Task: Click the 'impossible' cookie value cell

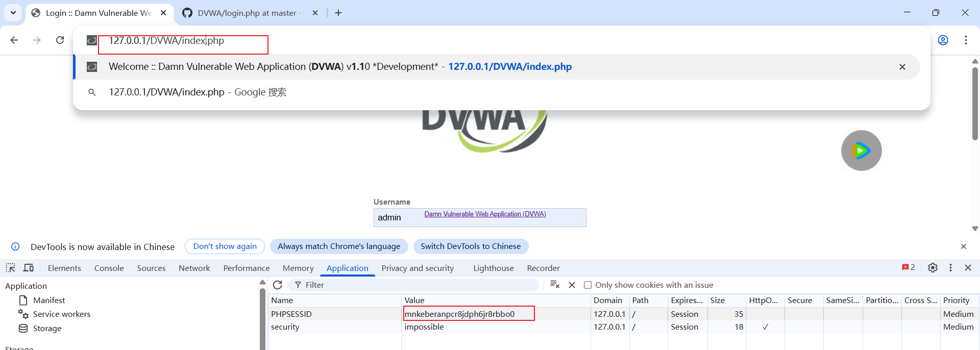Action: tap(496, 327)
